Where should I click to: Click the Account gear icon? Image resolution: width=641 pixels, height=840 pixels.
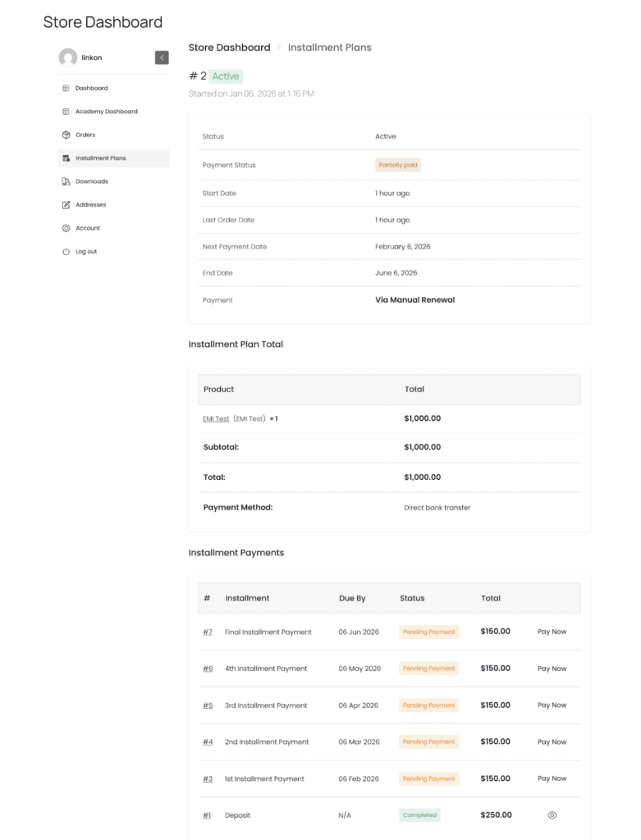tap(66, 228)
